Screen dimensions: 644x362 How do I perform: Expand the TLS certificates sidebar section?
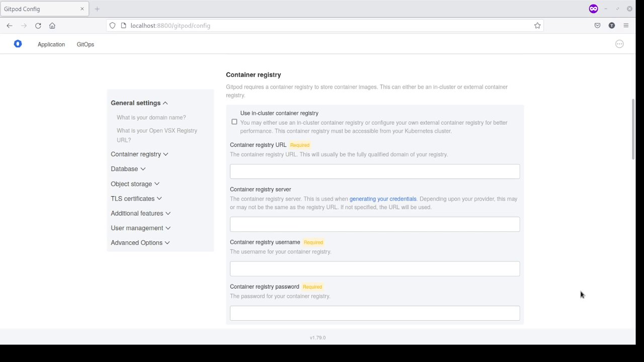[136, 199]
